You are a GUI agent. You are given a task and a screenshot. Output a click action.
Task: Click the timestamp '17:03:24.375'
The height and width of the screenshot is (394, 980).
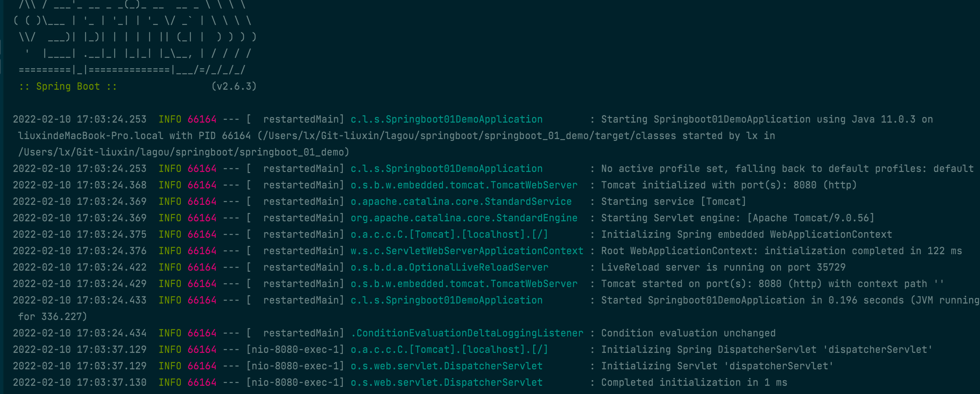(x=111, y=234)
